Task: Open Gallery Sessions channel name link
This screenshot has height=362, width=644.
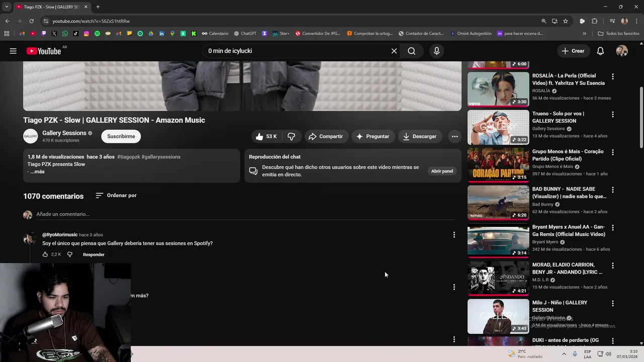Action: click(64, 133)
